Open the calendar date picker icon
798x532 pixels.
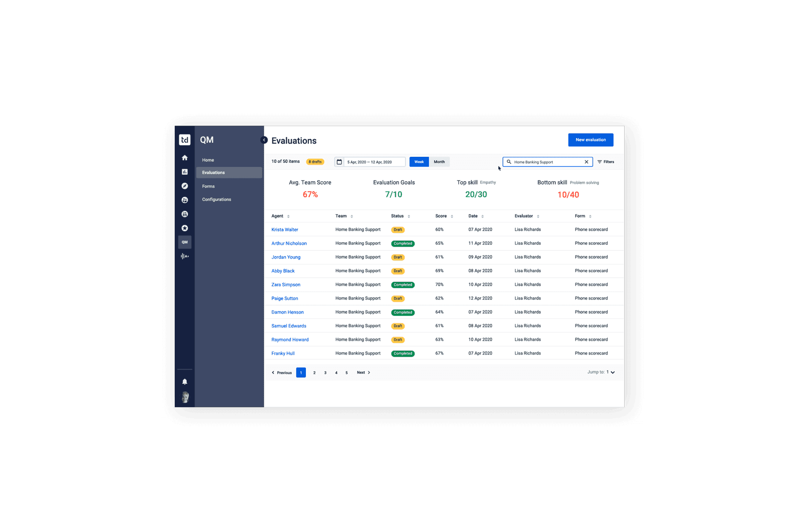(x=339, y=162)
